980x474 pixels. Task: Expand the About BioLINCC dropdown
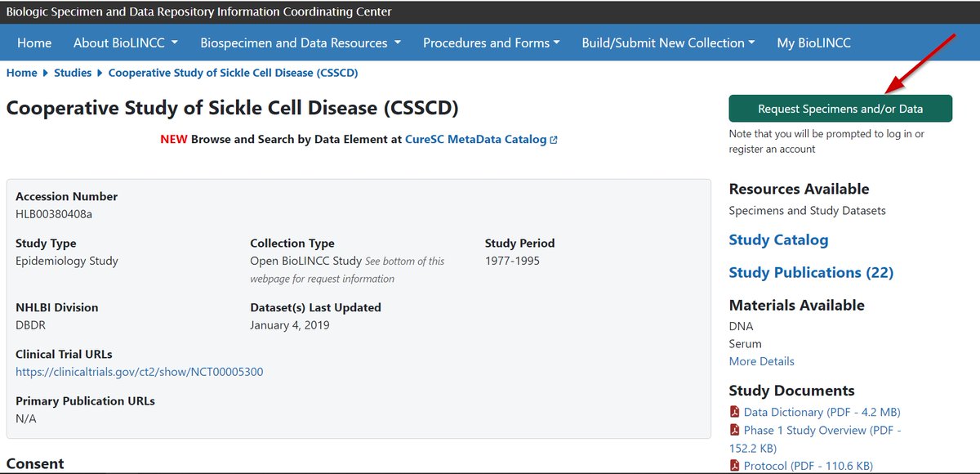(x=126, y=43)
